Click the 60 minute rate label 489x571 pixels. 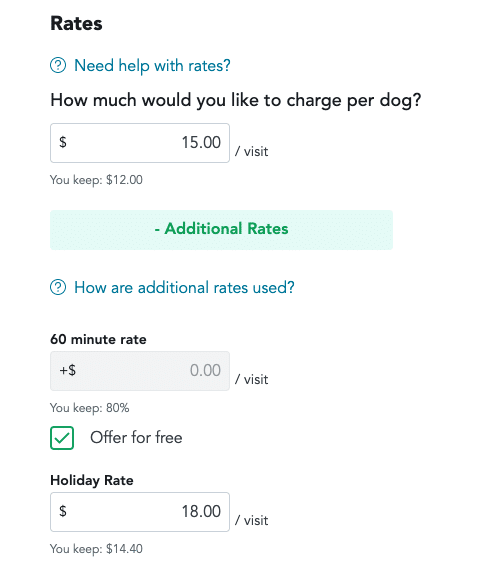pos(98,339)
